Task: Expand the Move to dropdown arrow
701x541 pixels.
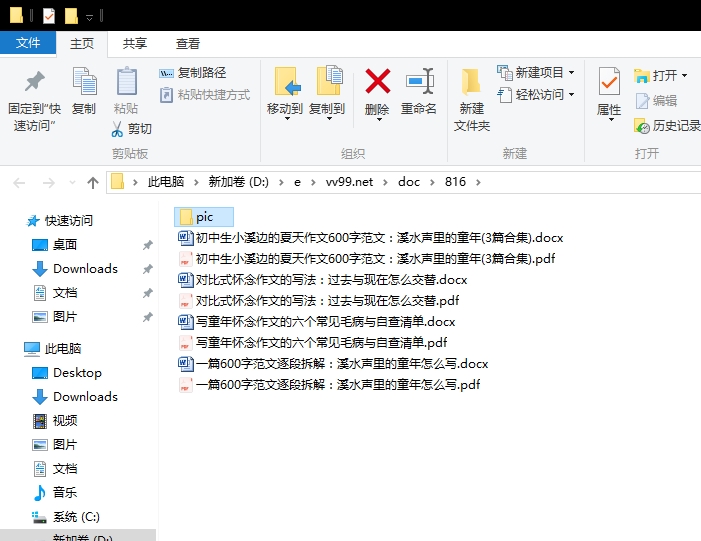Action: [287, 119]
